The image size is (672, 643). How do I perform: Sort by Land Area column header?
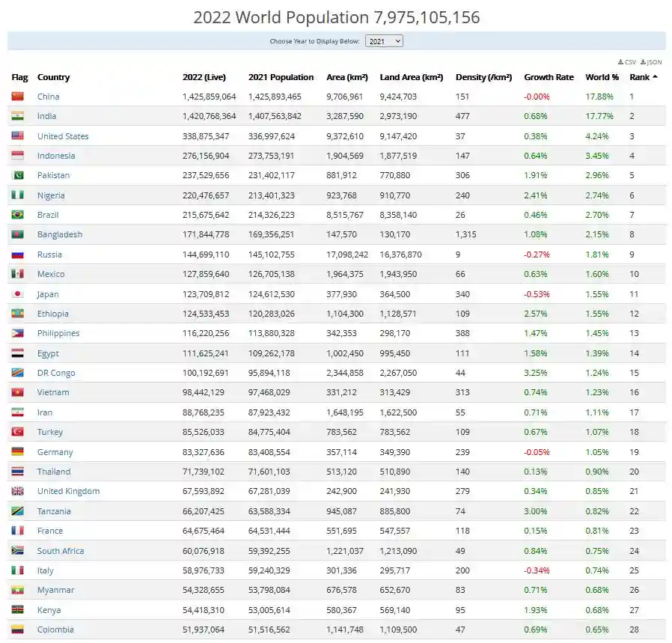(411, 77)
